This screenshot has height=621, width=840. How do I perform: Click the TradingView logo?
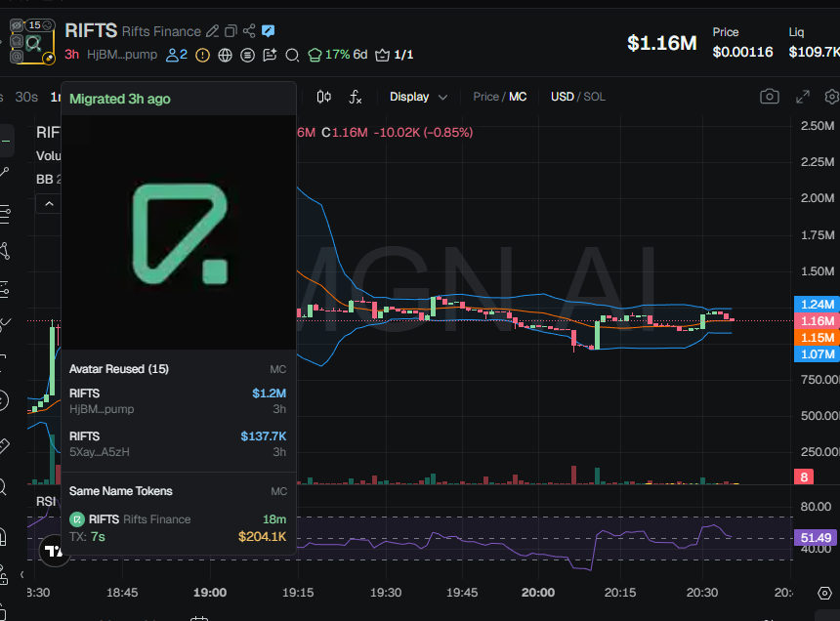click(54, 551)
